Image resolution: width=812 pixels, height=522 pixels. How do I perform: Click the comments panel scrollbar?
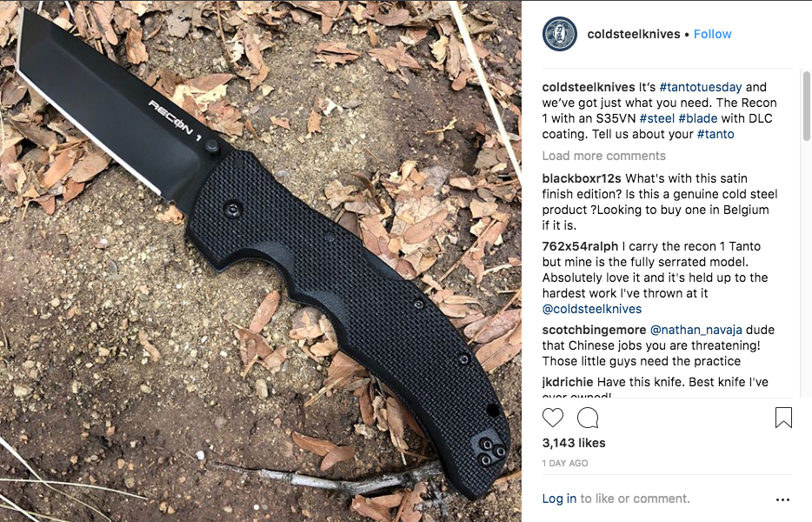pos(806,106)
